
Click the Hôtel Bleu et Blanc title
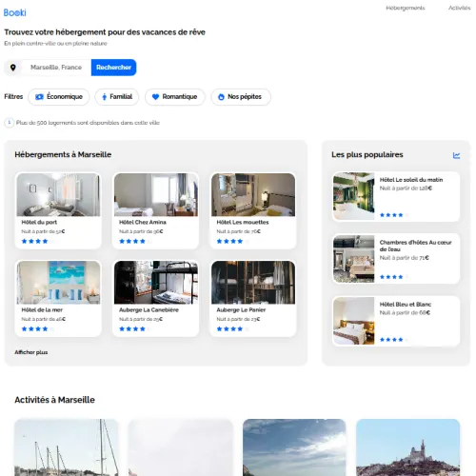coord(406,305)
